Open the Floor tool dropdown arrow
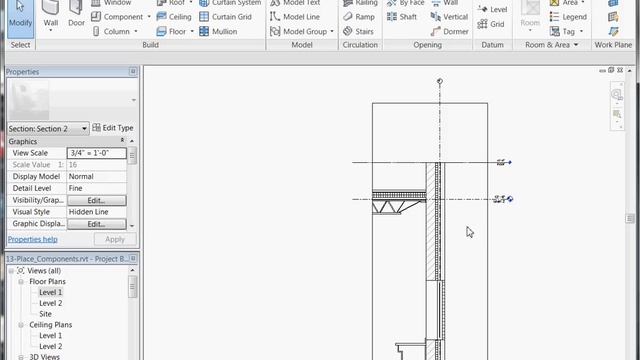 (192, 31)
